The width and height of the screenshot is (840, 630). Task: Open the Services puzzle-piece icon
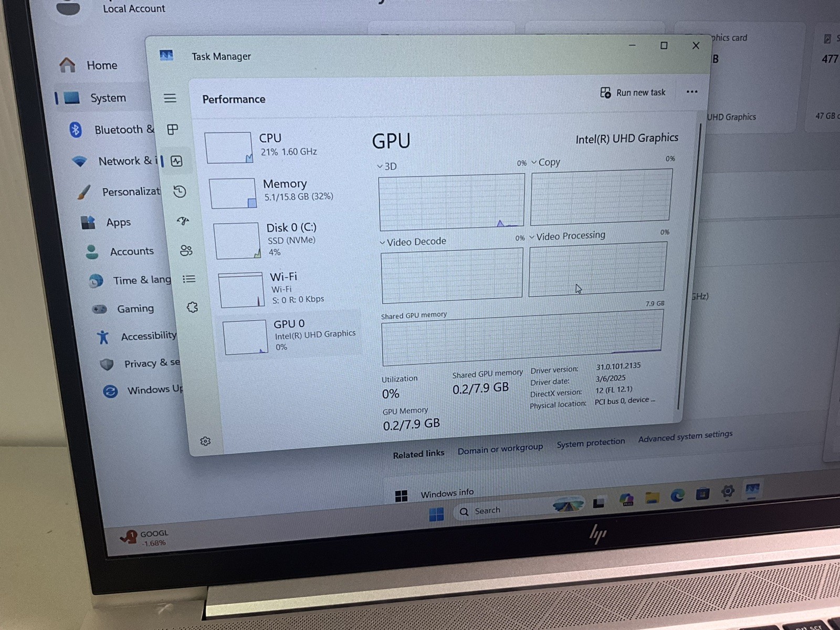click(x=192, y=307)
